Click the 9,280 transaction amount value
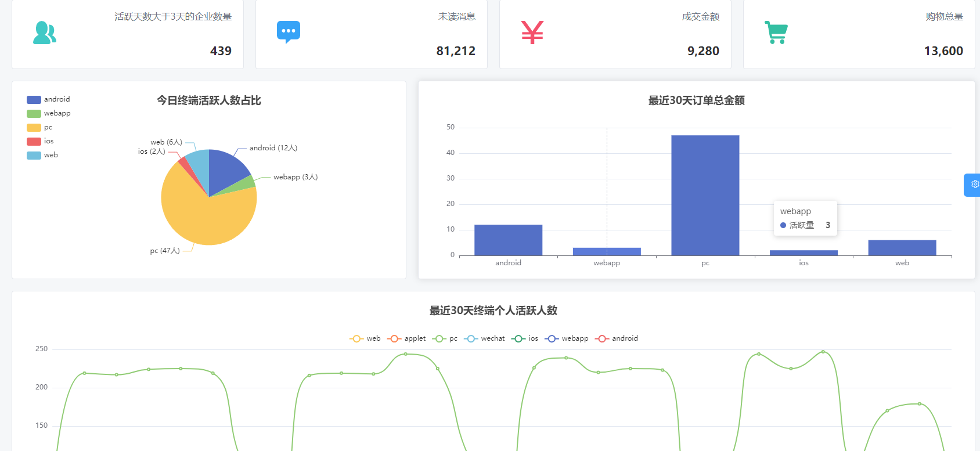 click(703, 51)
